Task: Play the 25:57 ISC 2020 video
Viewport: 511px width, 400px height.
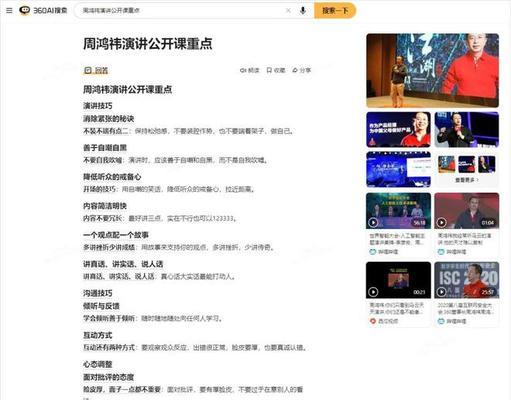Action: (467, 280)
